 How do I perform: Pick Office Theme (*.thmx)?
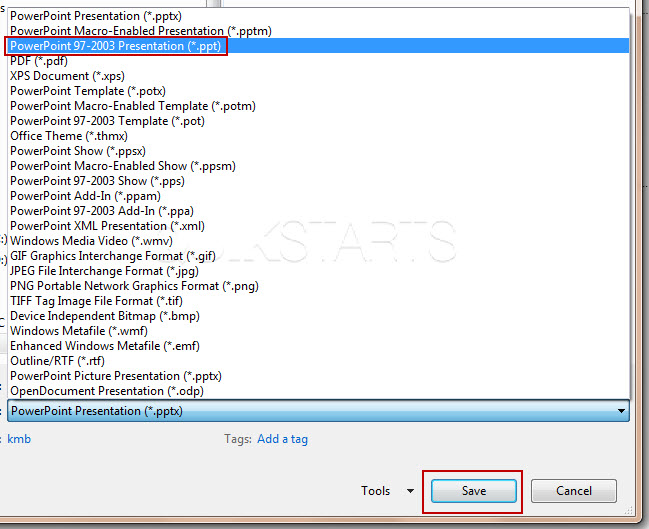pyautogui.click(x=318, y=136)
